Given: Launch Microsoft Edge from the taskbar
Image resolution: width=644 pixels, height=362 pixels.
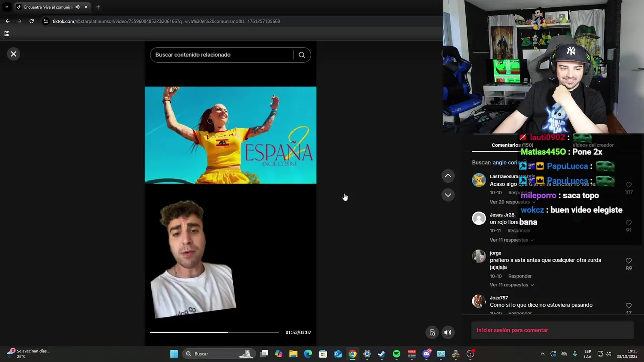Looking at the screenshot, I should [308, 354].
